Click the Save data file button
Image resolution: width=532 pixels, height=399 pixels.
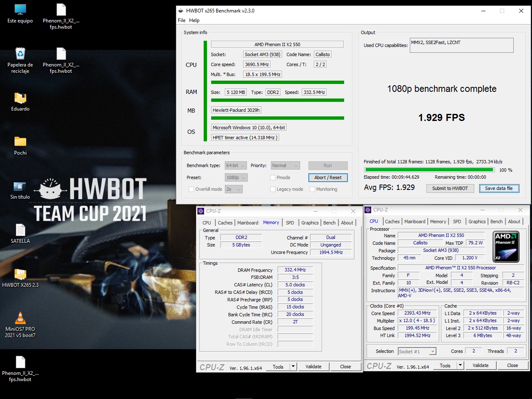click(499, 188)
